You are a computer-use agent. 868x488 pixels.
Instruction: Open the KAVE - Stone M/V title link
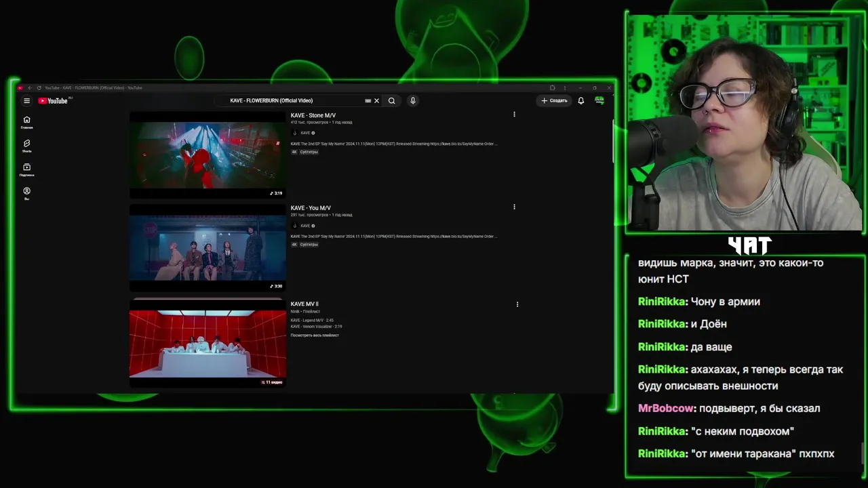(313, 116)
